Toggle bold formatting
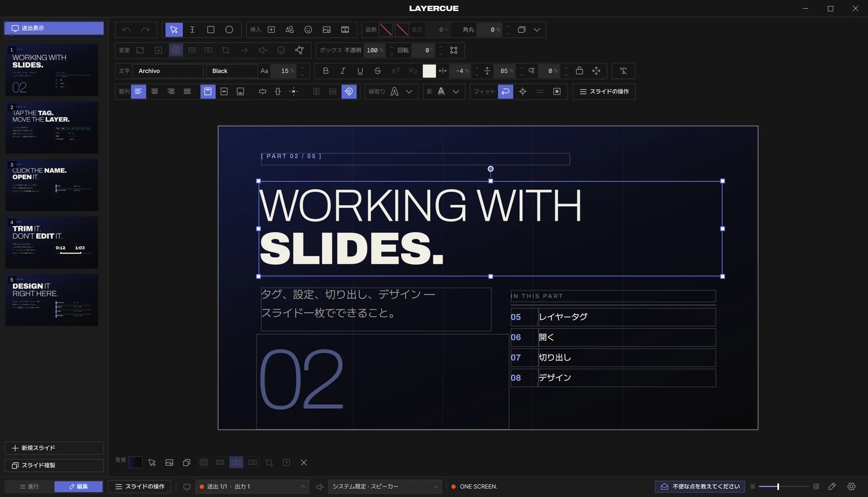Viewport: 868px width, 497px height. [x=325, y=71]
